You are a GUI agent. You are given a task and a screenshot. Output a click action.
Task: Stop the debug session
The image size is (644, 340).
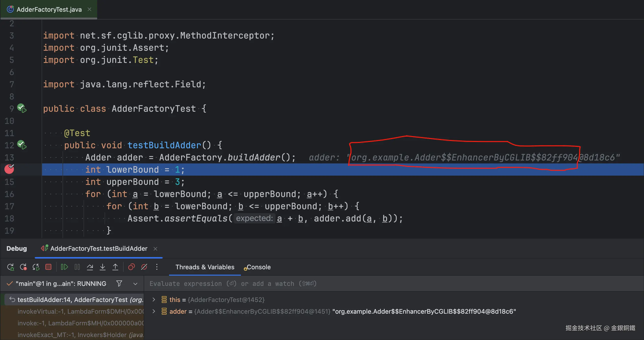tap(48, 267)
